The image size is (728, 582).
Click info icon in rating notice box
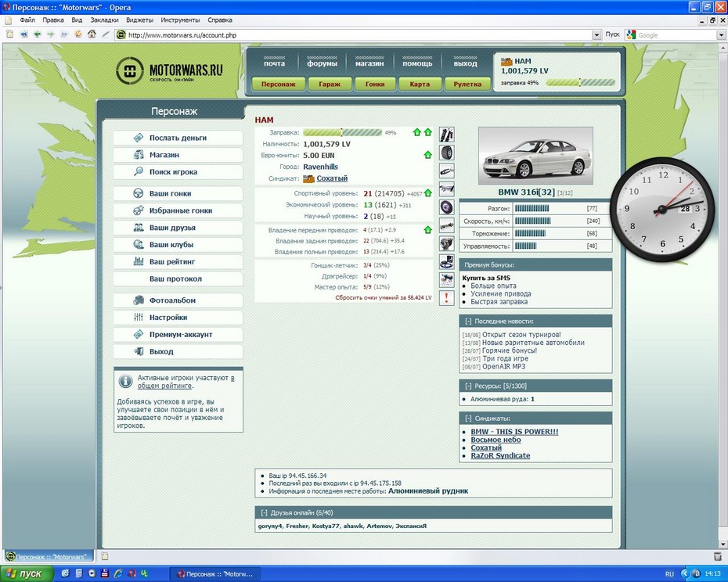(125, 382)
